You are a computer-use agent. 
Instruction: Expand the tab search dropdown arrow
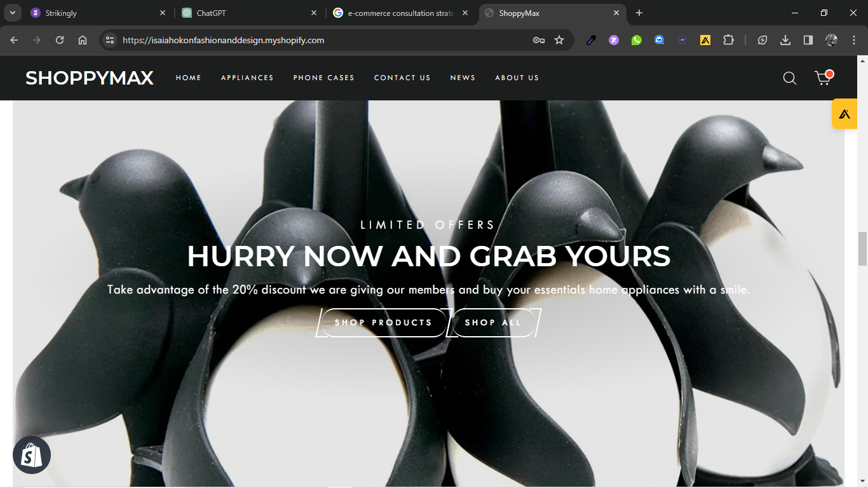(12, 13)
